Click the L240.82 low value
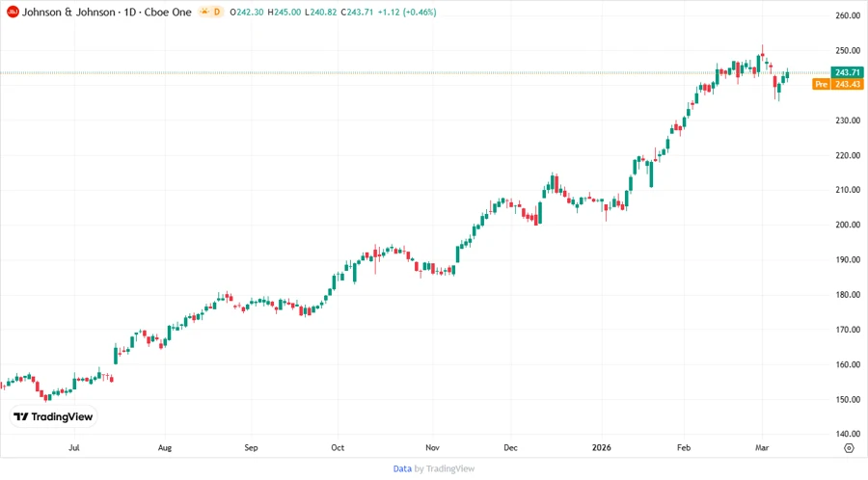 click(x=320, y=13)
